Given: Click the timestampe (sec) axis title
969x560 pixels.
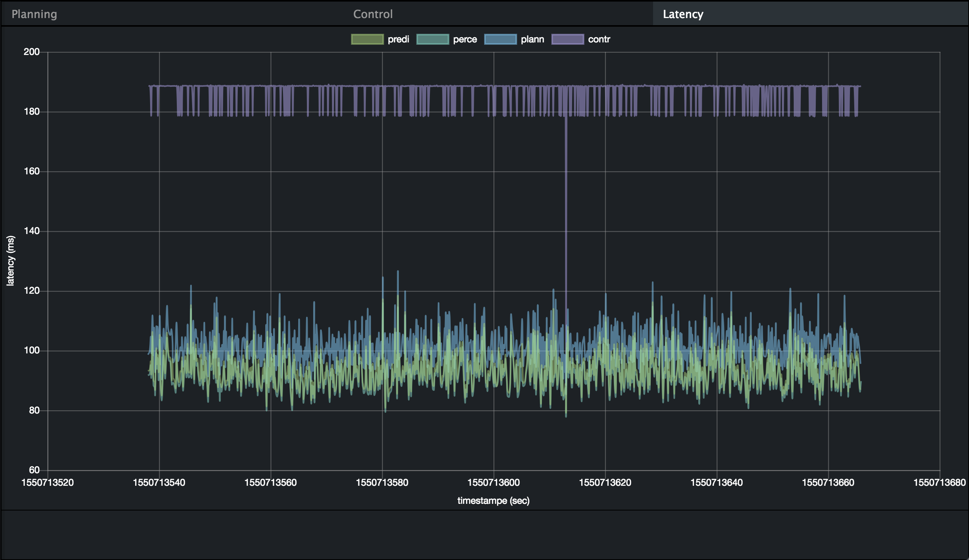Looking at the screenshot, I should [x=494, y=501].
